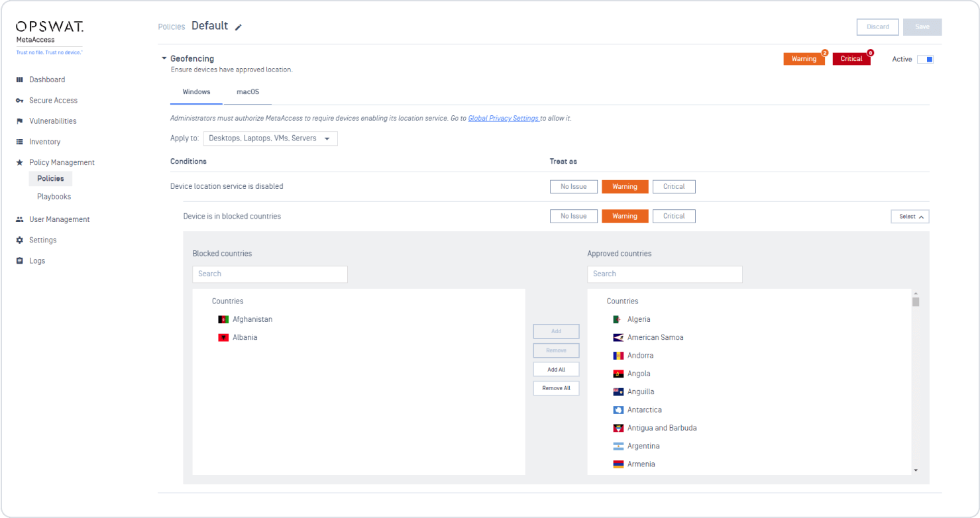This screenshot has width=980, height=518.
Task: Select Algeria in approved countries
Action: (639, 319)
